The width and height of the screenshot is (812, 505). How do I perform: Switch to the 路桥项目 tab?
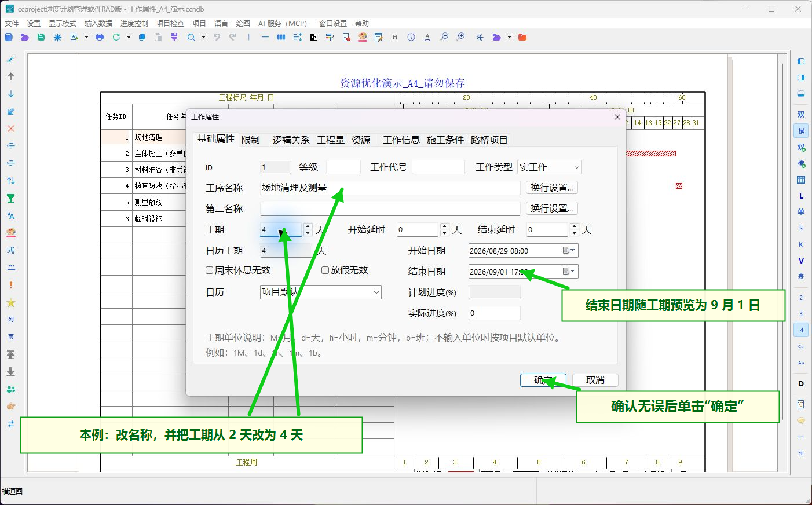(489, 140)
